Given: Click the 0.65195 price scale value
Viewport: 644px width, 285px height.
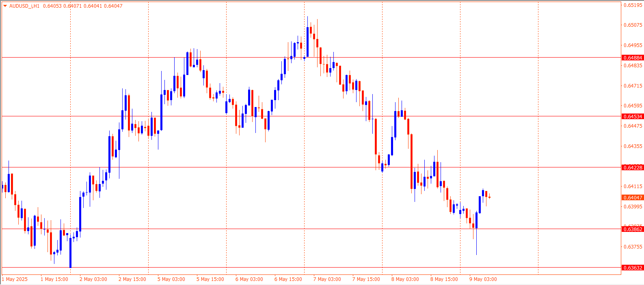Looking at the screenshot, I should [633, 5].
